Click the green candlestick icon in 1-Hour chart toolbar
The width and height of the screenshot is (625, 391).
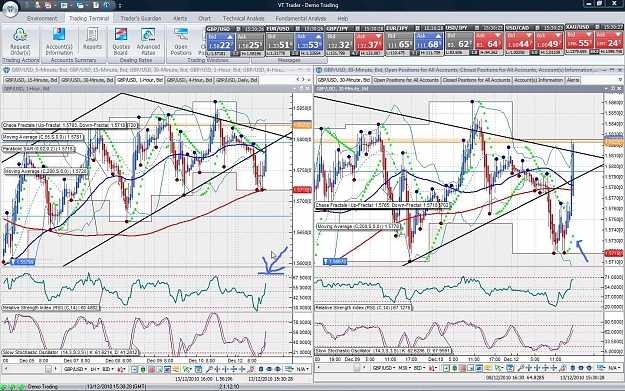[143, 369]
